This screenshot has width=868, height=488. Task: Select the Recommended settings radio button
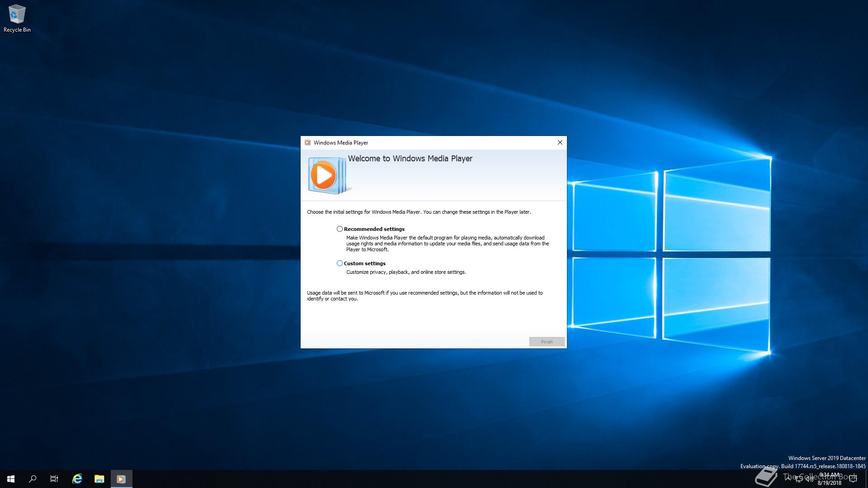pyautogui.click(x=340, y=229)
